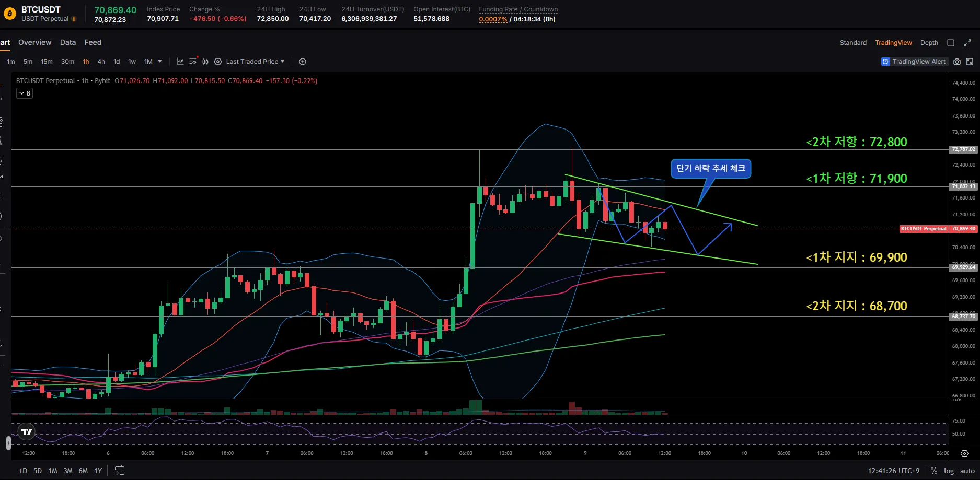Open the go to date calendar icon
The width and height of the screenshot is (980, 480).
[x=119, y=471]
